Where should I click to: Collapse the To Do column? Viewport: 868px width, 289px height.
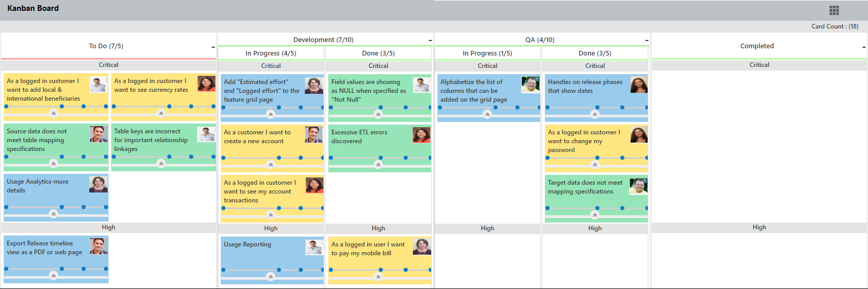point(213,47)
